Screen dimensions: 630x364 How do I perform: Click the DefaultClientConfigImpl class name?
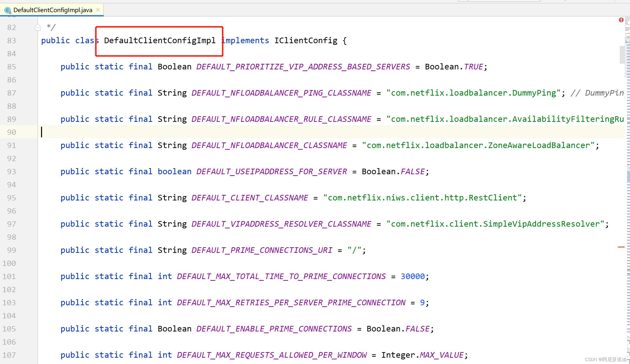(x=159, y=41)
